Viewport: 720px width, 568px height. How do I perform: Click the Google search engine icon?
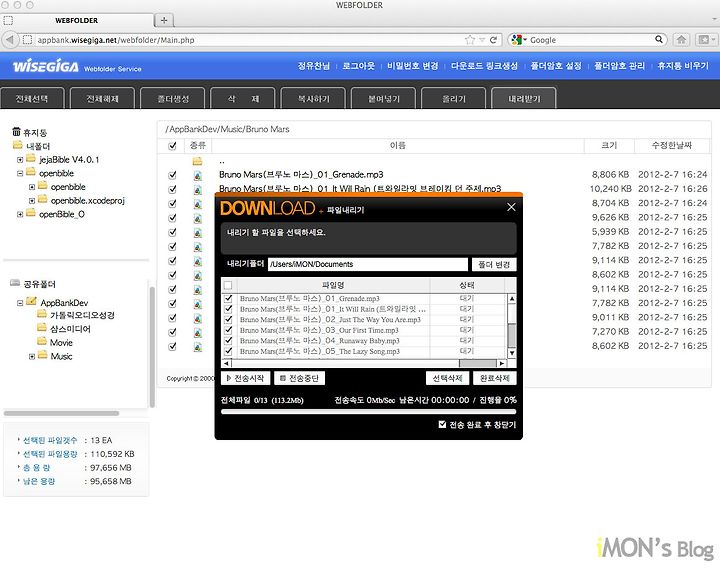pos(517,40)
